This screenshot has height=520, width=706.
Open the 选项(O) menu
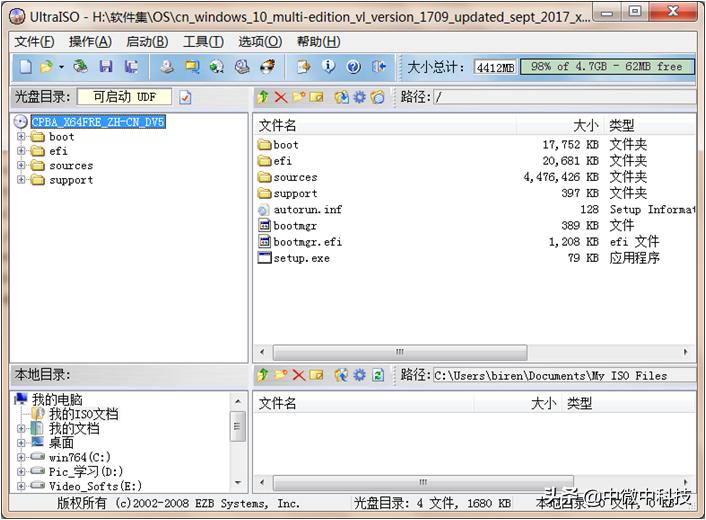point(260,42)
